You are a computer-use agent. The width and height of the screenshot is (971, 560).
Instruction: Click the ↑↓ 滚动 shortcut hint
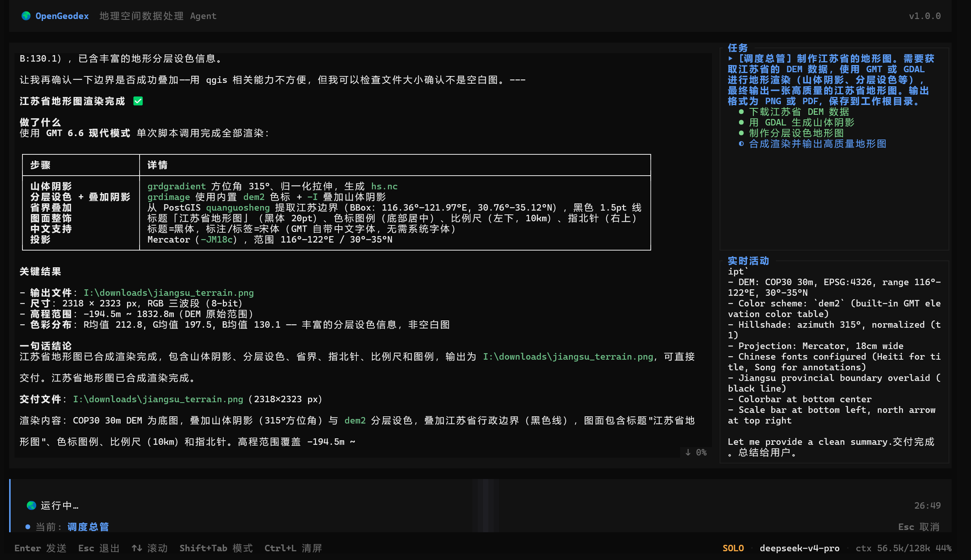pyautogui.click(x=149, y=548)
